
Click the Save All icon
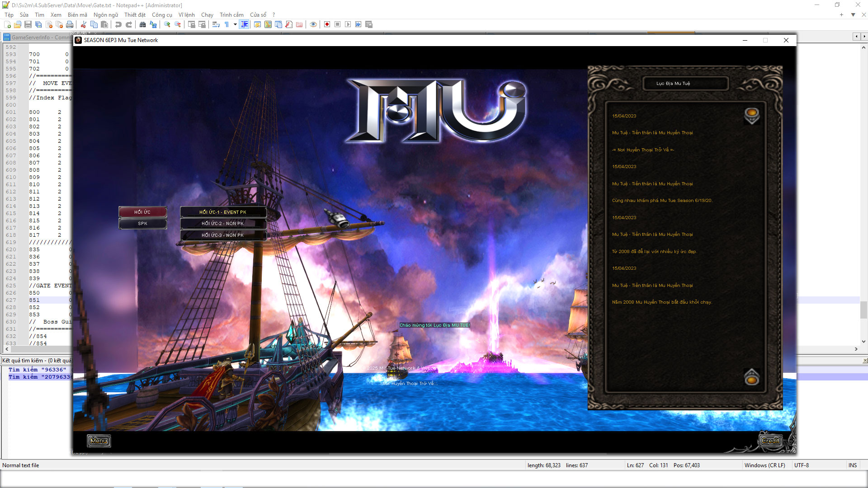point(38,24)
